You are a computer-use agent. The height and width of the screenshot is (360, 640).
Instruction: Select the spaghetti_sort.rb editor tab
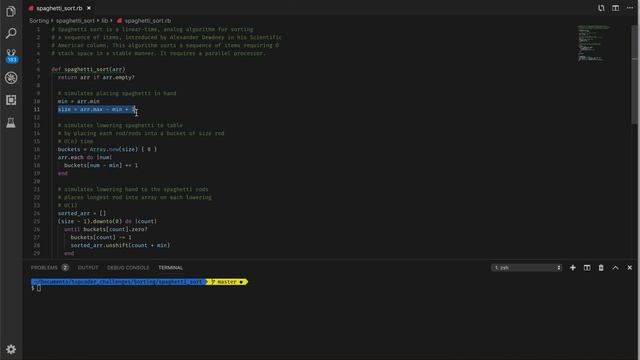[59, 8]
